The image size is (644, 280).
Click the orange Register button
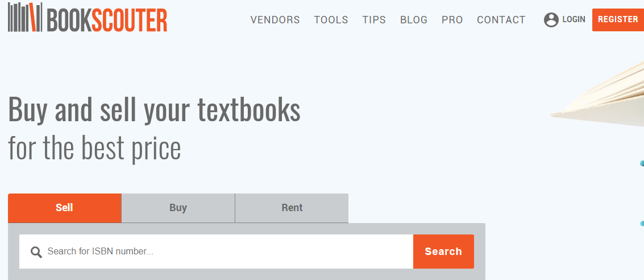point(618,19)
